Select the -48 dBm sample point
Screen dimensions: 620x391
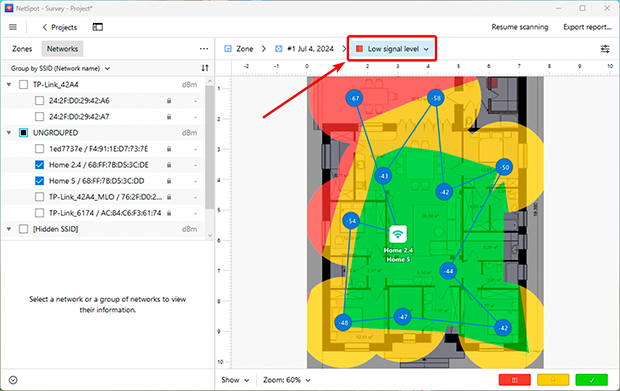(x=343, y=323)
